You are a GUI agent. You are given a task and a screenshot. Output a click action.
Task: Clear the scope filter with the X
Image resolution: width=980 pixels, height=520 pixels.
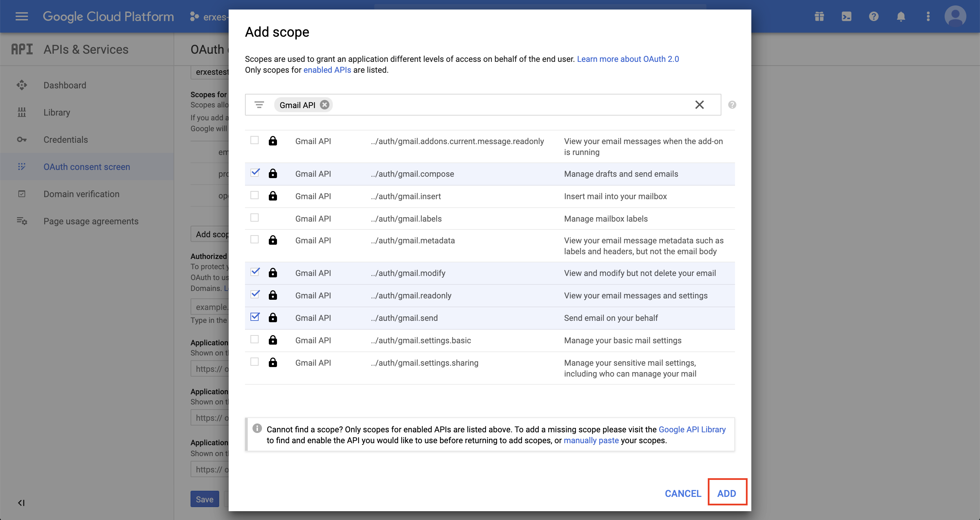[x=699, y=105]
